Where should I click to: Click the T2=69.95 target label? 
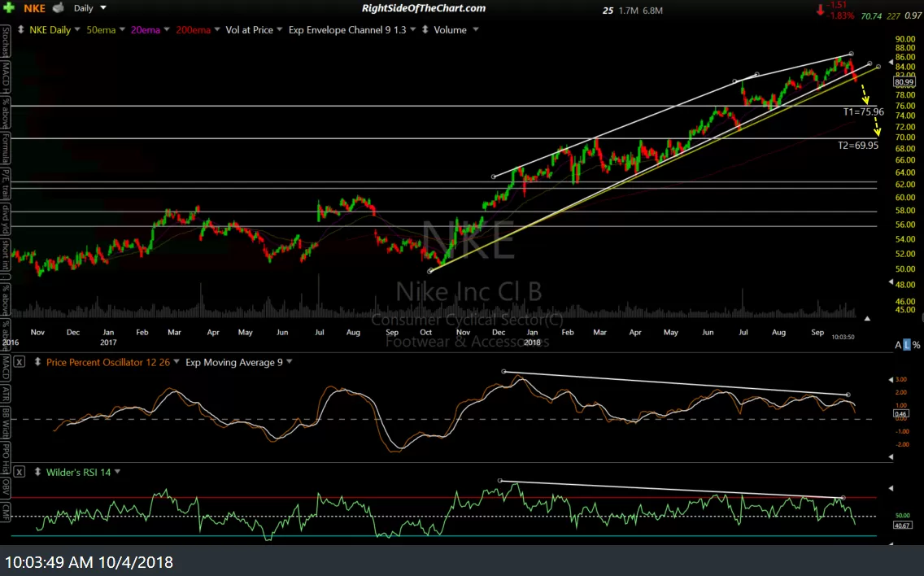[858, 145]
